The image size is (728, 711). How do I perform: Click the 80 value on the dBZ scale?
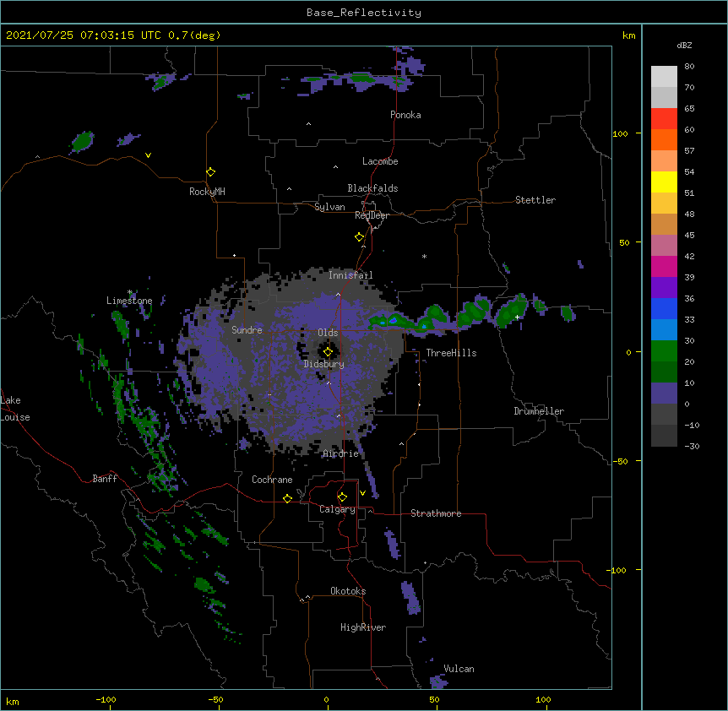(689, 67)
